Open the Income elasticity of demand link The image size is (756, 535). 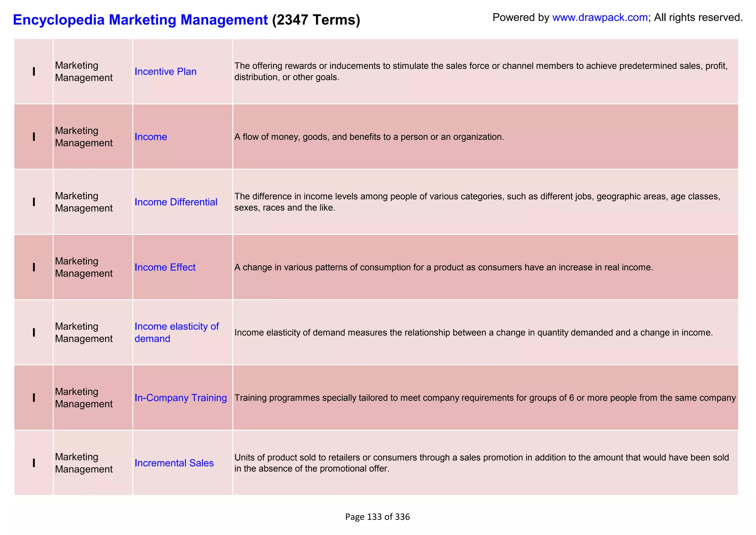click(176, 333)
